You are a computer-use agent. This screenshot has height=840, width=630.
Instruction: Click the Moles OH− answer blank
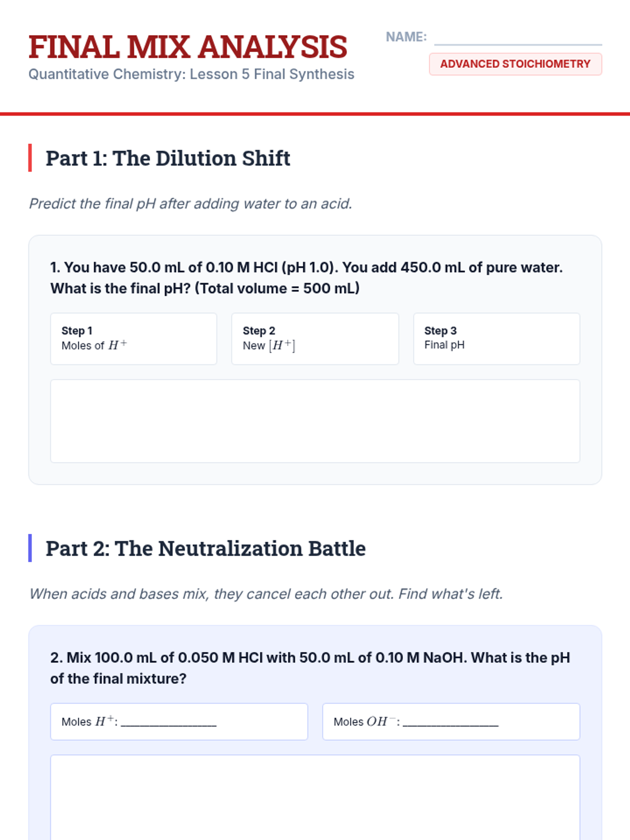tap(450, 722)
